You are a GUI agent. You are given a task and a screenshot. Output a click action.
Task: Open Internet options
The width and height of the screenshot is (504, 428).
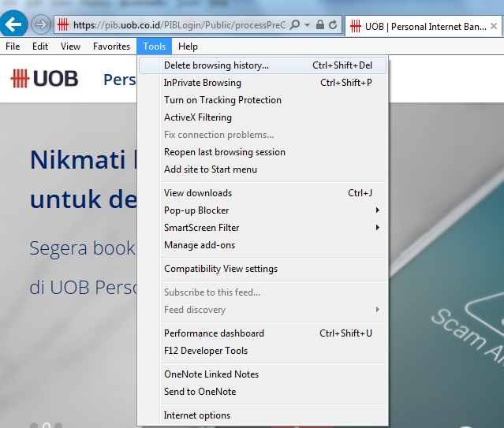tap(197, 415)
